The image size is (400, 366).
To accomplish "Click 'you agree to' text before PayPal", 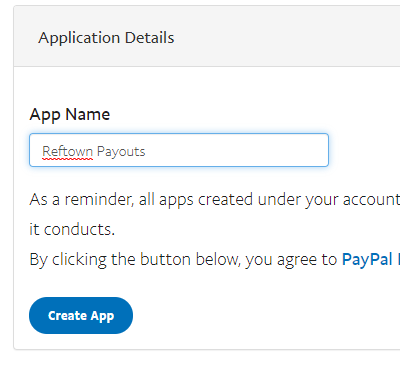I will pyautogui.click(x=292, y=259).
